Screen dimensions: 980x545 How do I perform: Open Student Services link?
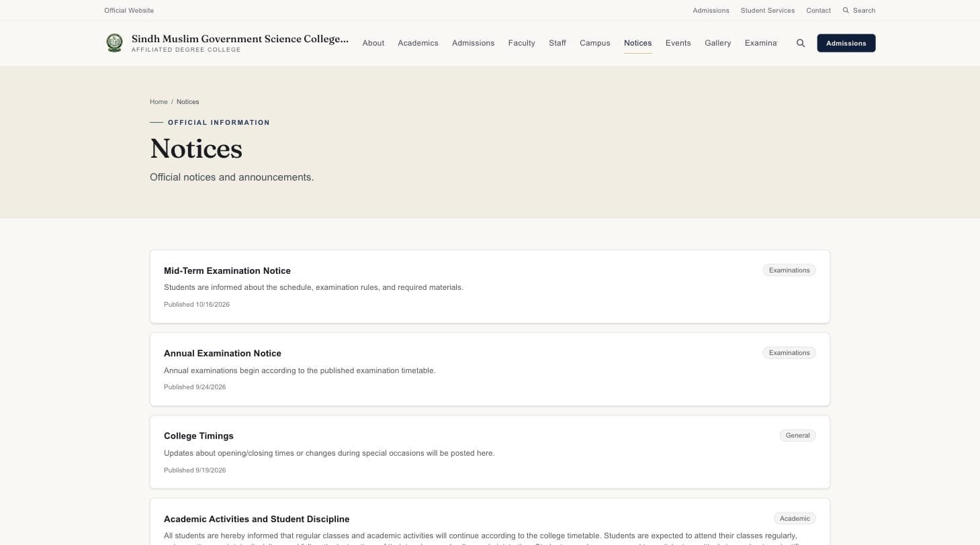[x=768, y=10]
